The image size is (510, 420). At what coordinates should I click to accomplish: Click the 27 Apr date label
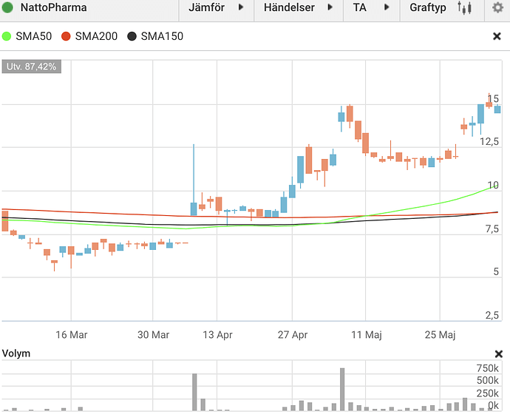point(293,335)
